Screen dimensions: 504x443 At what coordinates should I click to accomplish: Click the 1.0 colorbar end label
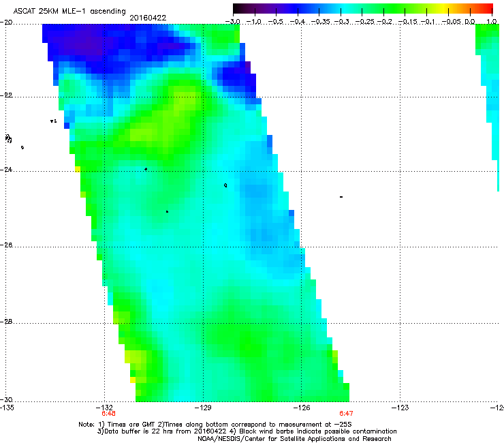pyautogui.click(x=492, y=22)
